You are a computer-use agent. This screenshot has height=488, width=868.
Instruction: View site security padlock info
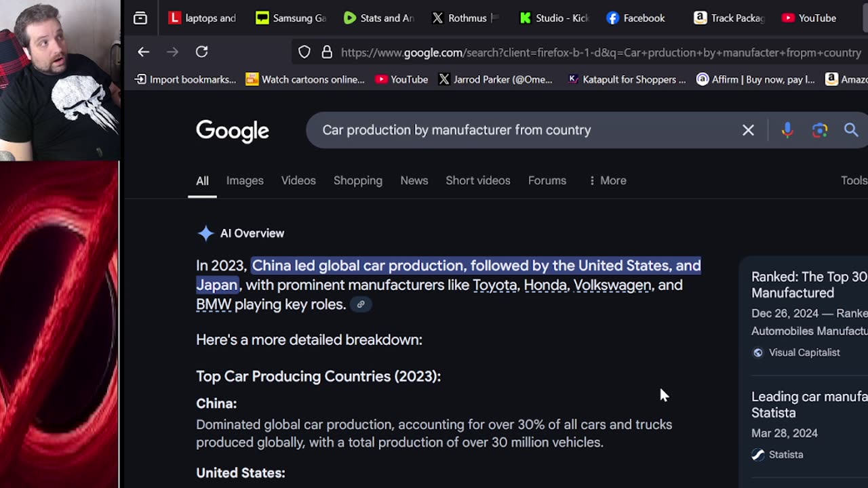pos(327,52)
